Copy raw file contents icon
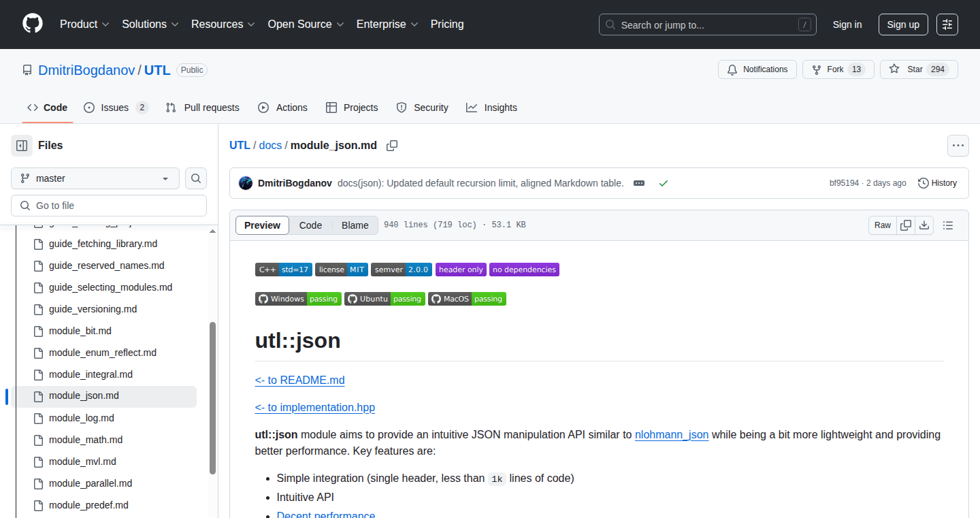 pyautogui.click(x=906, y=225)
